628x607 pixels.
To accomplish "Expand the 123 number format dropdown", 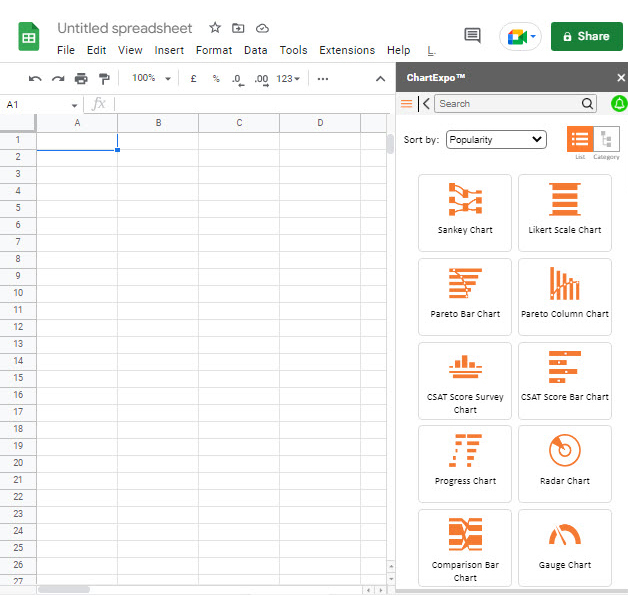I will coord(289,78).
